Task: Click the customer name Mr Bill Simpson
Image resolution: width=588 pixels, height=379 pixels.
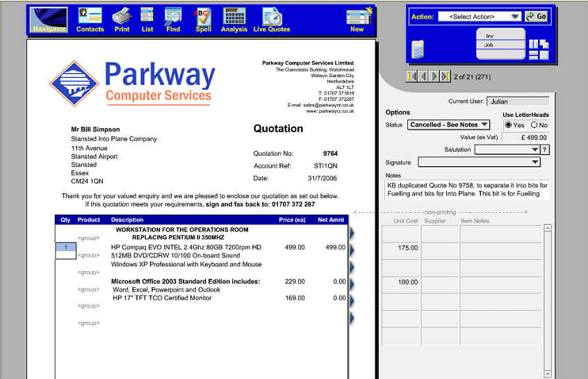Action: pos(96,129)
